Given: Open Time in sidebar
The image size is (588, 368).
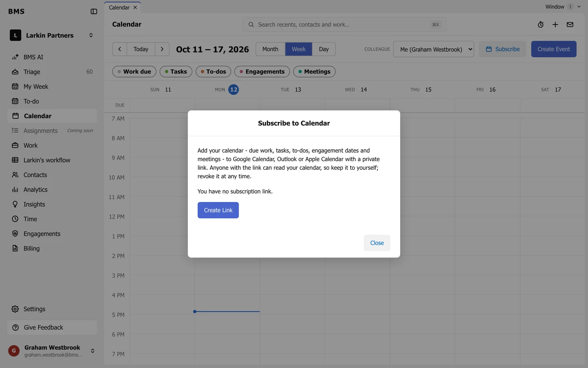Looking at the screenshot, I should point(52,219).
